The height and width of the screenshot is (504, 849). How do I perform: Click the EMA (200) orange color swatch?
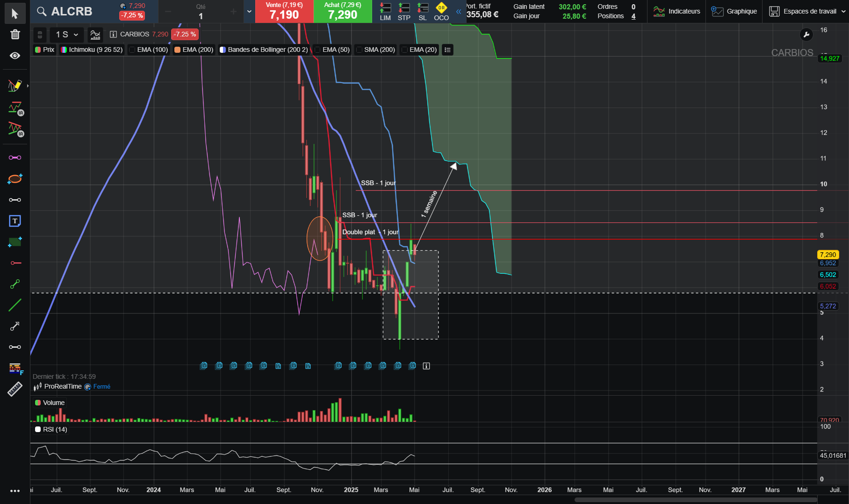pos(178,50)
